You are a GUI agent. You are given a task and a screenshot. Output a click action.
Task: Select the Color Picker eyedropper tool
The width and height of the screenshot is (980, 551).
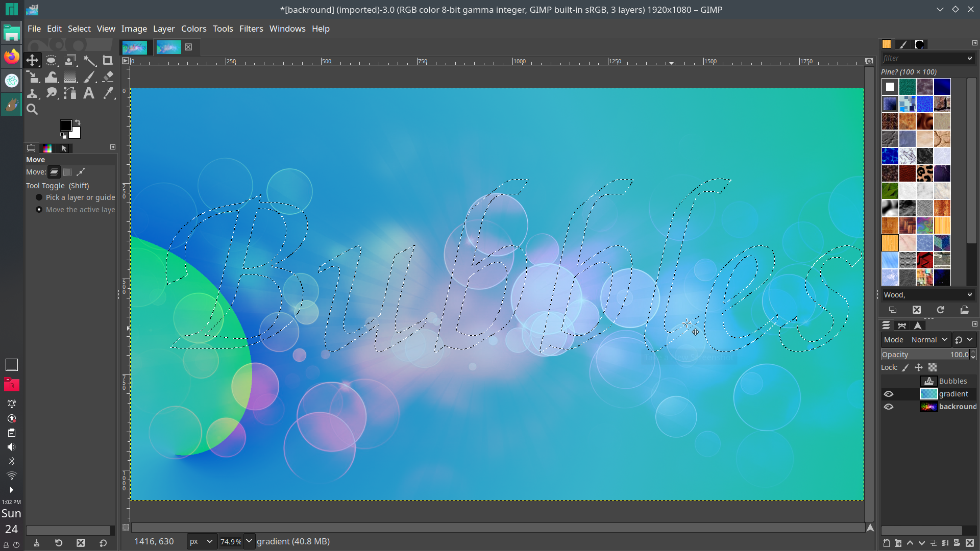pyautogui.click(x=108, y=93)
